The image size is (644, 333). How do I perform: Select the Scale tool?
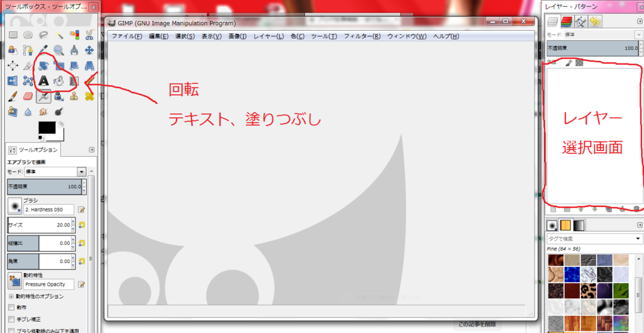point(58,65)
